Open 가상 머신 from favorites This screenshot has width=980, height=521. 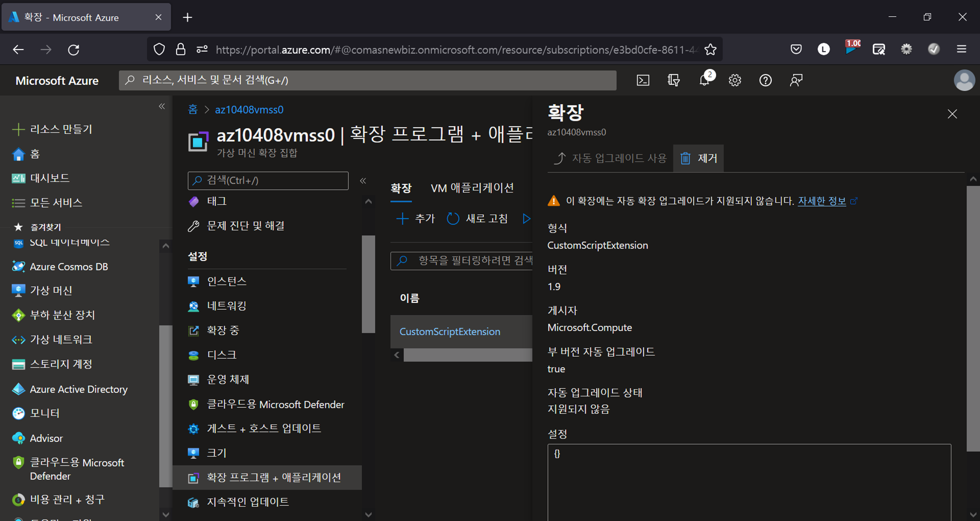click(x=42, y=291)
